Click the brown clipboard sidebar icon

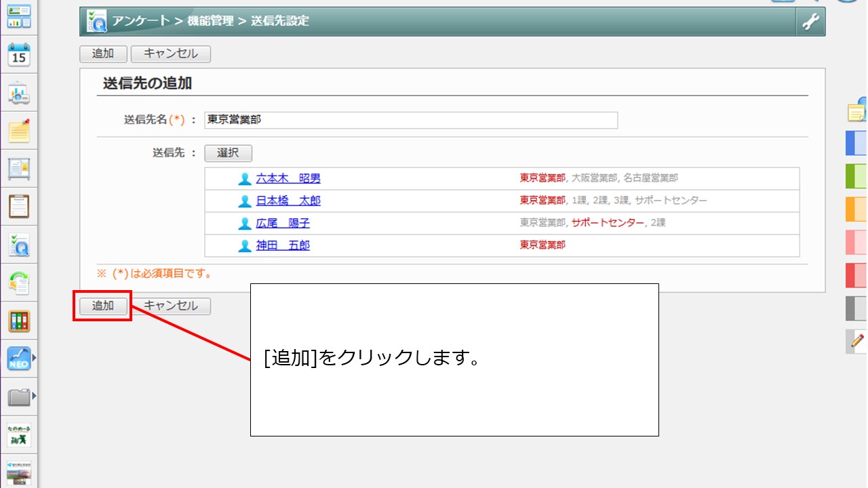pyautogui.click(x=18, y=206)
